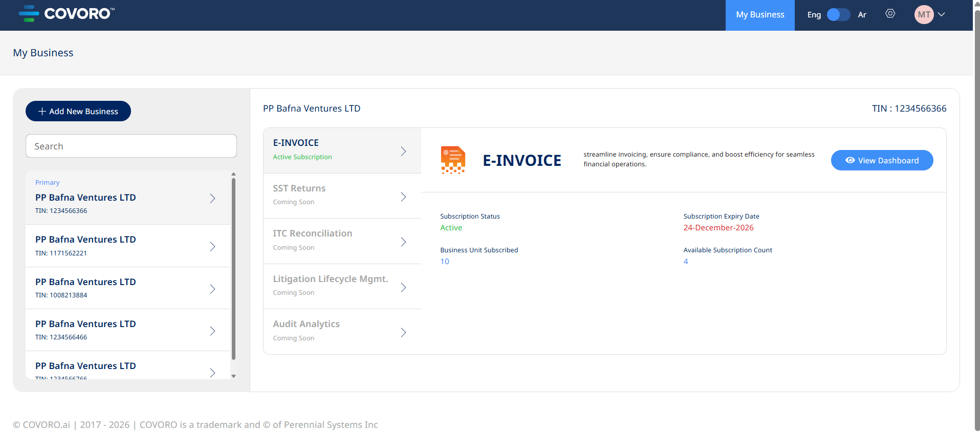
Task: Click chevron beside SST Returns
Action: coord(403,197)
